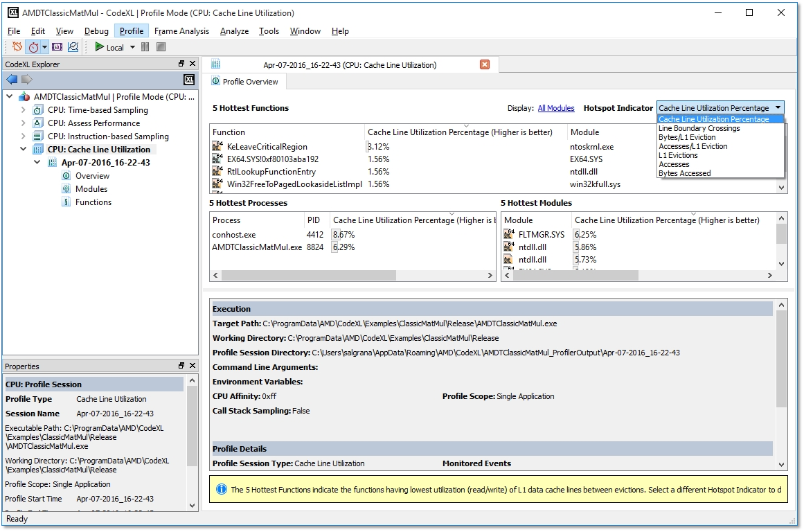804x532 pixels.
Task: Close the Properties panel
Action: pos(193,366)
